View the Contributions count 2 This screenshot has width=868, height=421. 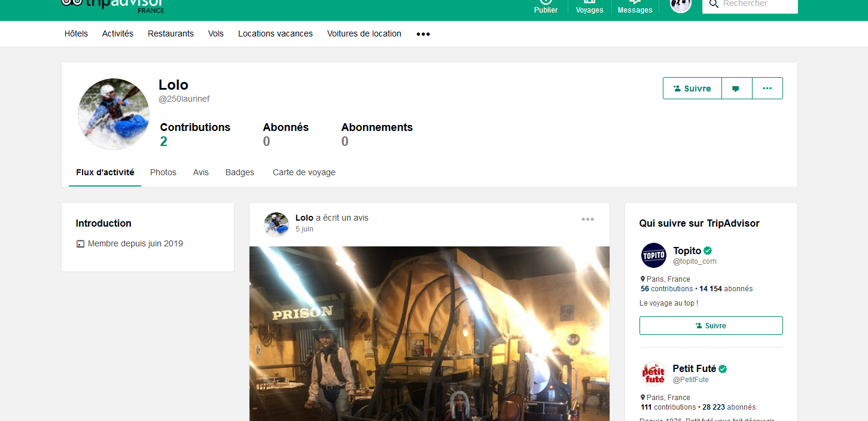tap(164, 141)
